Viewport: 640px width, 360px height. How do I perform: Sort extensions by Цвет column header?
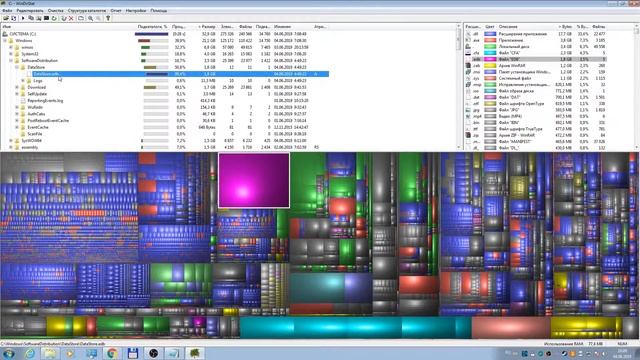[490, 27]
